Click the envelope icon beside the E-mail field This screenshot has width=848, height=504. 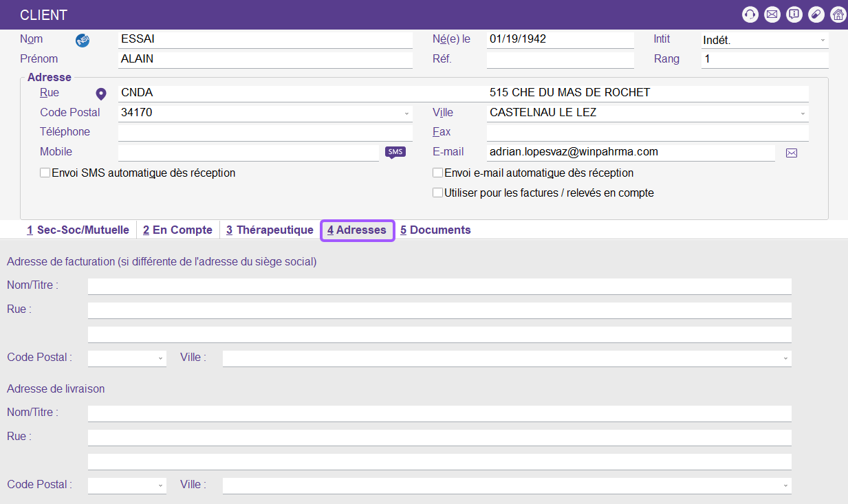click(791, 153)
